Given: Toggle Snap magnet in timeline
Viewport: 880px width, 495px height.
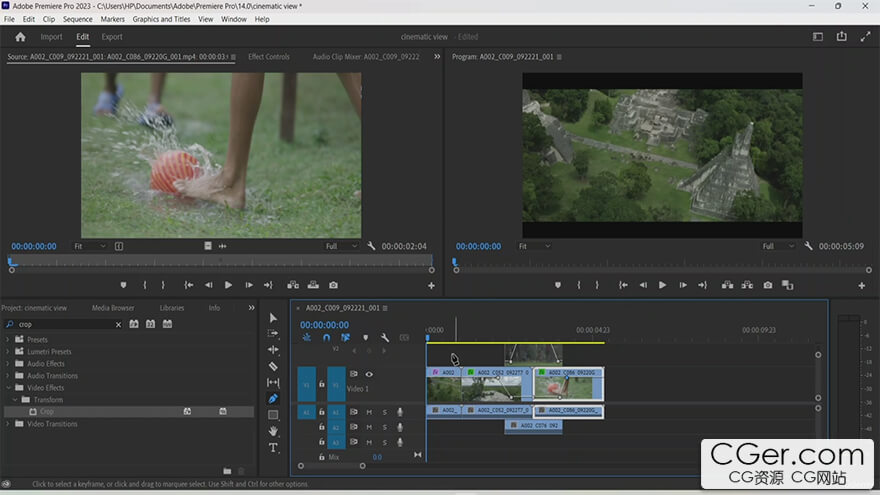Looking at the screenshot, I should coord(326,338).
